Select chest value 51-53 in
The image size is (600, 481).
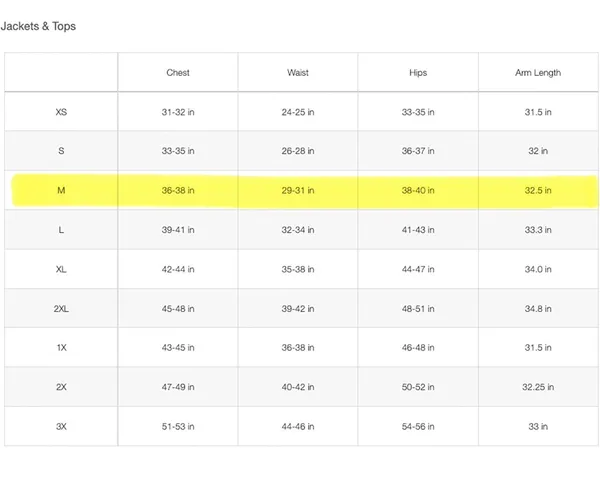tap(178, 427)
